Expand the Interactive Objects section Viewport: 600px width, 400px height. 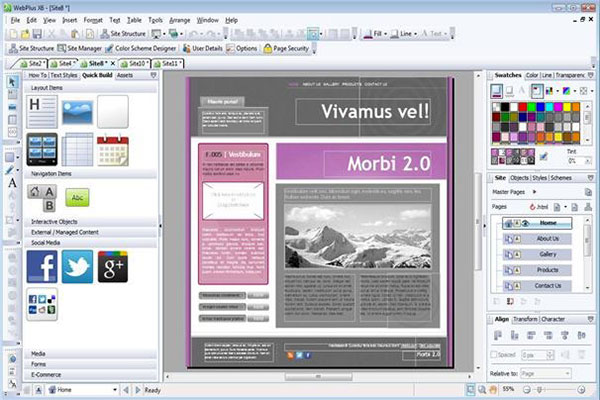[x=55, y=221]
